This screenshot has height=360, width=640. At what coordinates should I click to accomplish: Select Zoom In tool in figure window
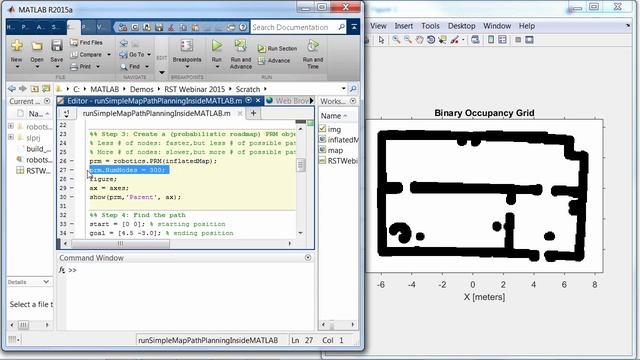396,40
